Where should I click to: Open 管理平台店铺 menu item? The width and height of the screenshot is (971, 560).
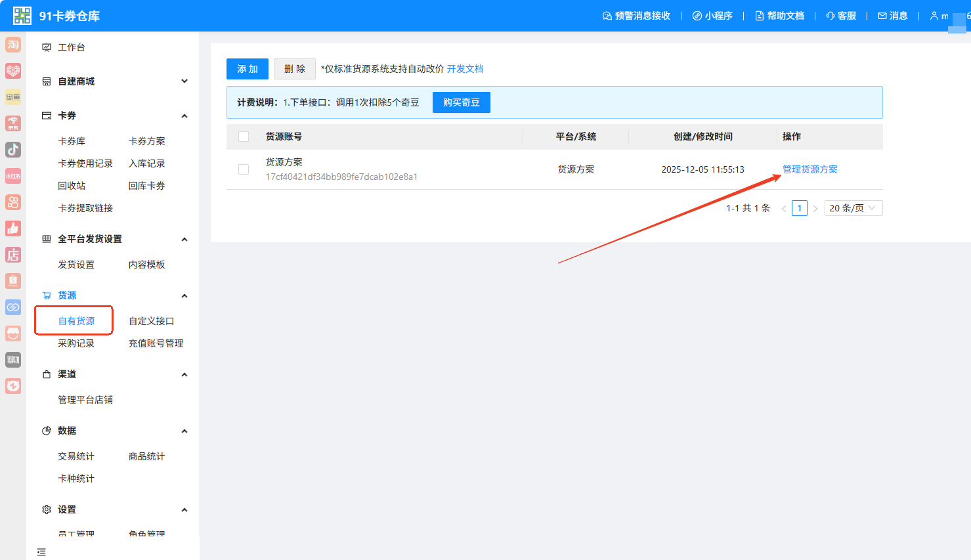pos(85,400)
